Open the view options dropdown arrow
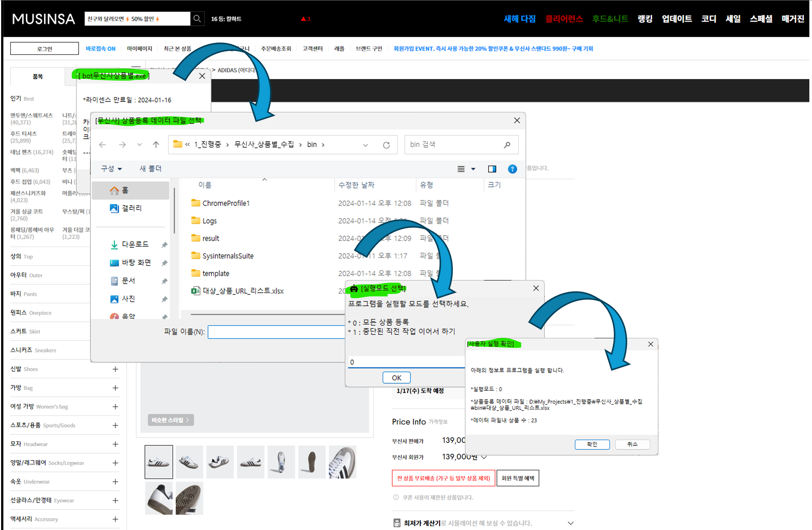The image size is (812, 530). 473,169
